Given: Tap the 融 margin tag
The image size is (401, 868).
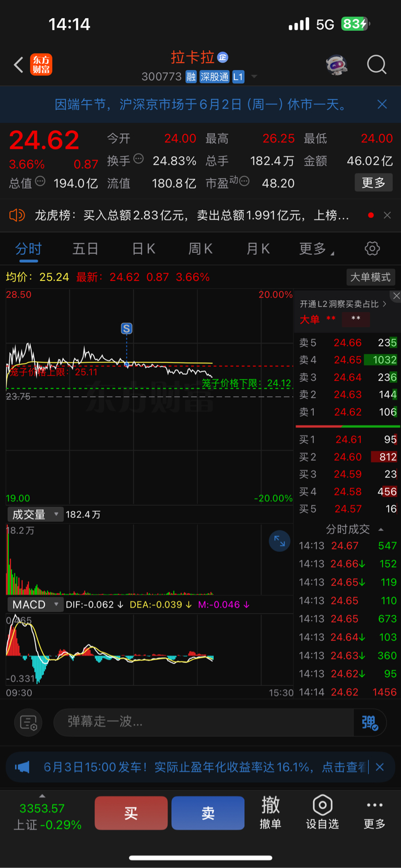Looking at the screenshot, I should 191,77.
